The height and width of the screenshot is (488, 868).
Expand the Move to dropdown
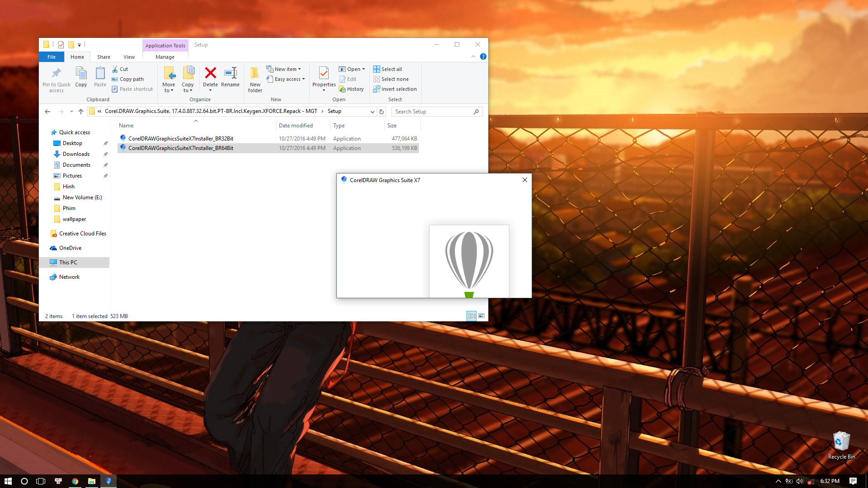169,90
